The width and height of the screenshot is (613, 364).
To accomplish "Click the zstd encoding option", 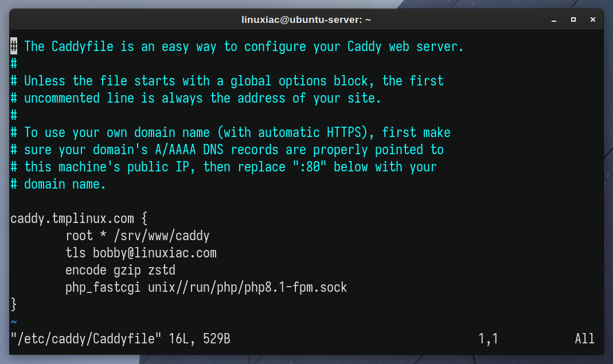I will coord(162,270).
